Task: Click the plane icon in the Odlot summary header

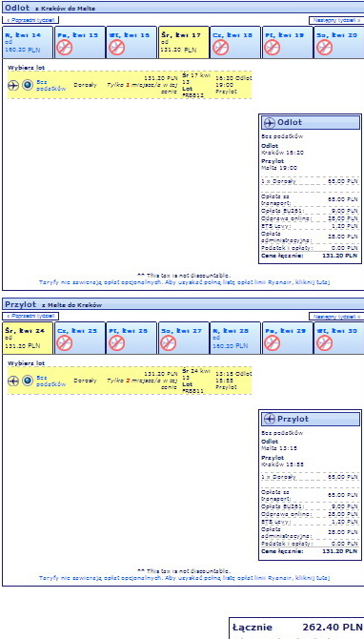Action: 269,123
